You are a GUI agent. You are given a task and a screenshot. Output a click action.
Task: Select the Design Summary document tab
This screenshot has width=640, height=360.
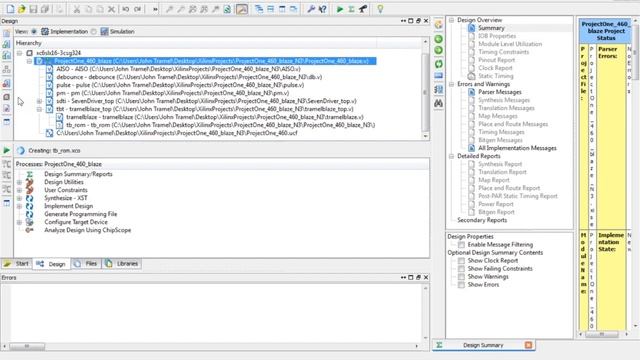pos(483,345)
